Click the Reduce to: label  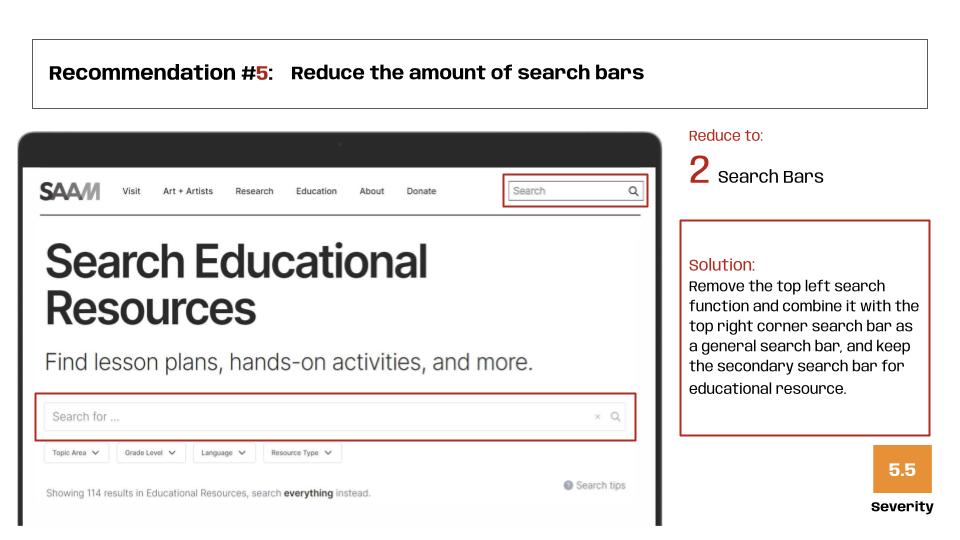click(726, 136)
